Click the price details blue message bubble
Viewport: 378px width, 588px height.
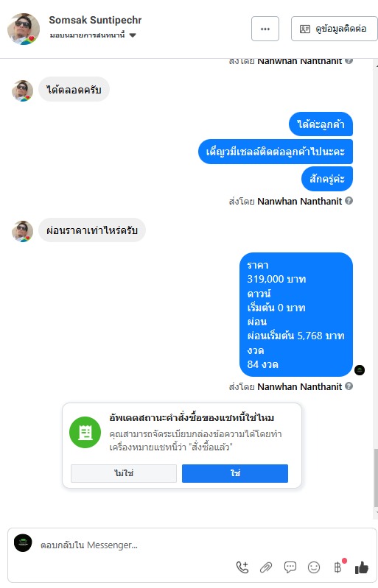pyautogui.click(x=295, y=314)
